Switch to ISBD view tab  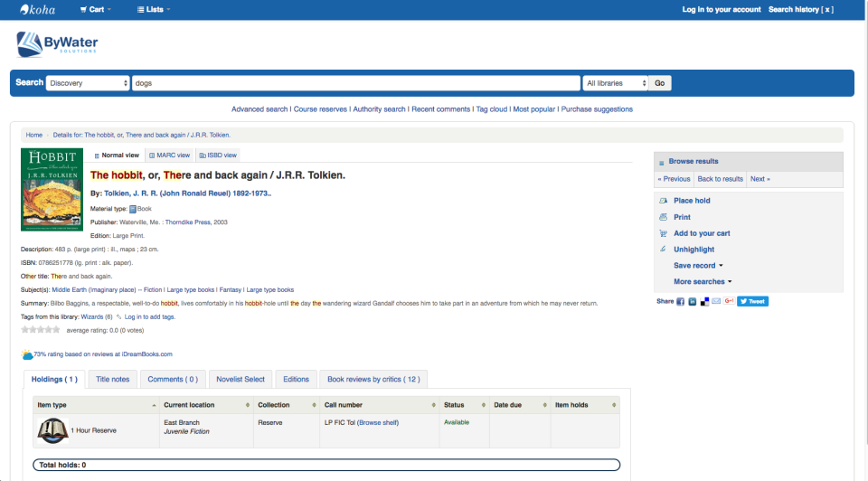[218, 156]
